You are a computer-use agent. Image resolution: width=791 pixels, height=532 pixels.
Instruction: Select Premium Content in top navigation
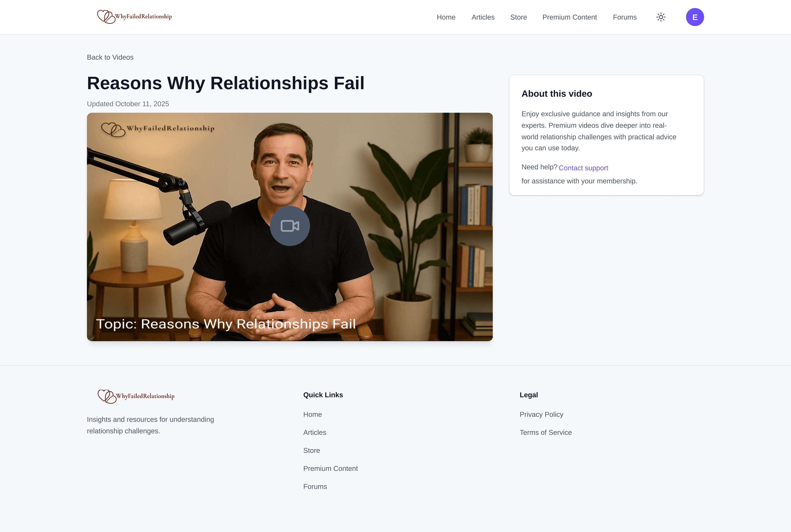coord(569,17)
